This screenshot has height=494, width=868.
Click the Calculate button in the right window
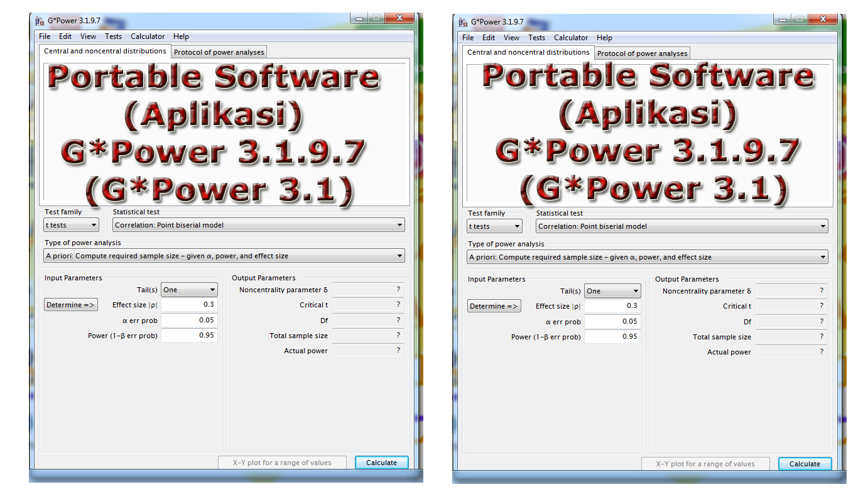805,464
